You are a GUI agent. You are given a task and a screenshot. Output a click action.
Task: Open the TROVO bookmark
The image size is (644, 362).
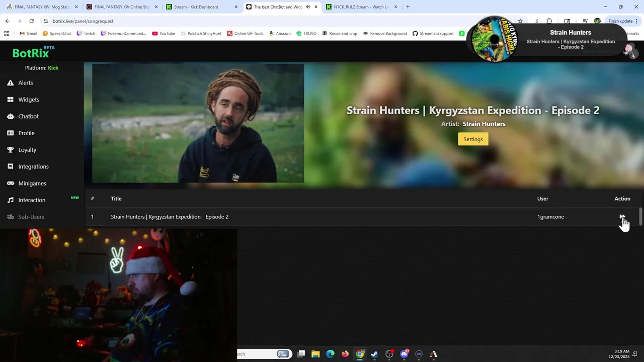[x=306, y=34]
